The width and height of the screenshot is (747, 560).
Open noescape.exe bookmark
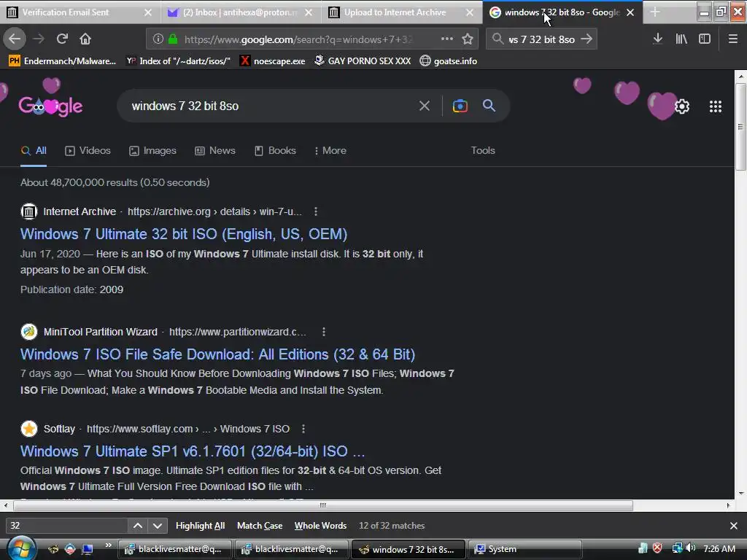tap(272, 61)
